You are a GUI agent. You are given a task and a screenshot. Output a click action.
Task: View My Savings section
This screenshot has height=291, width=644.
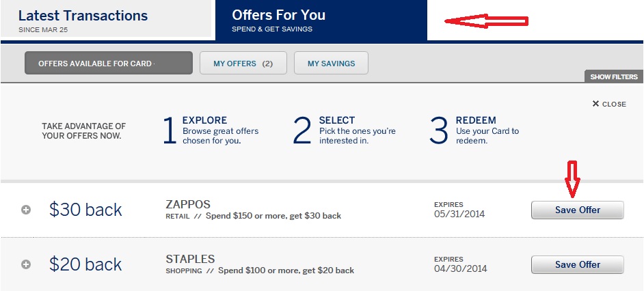331,63
